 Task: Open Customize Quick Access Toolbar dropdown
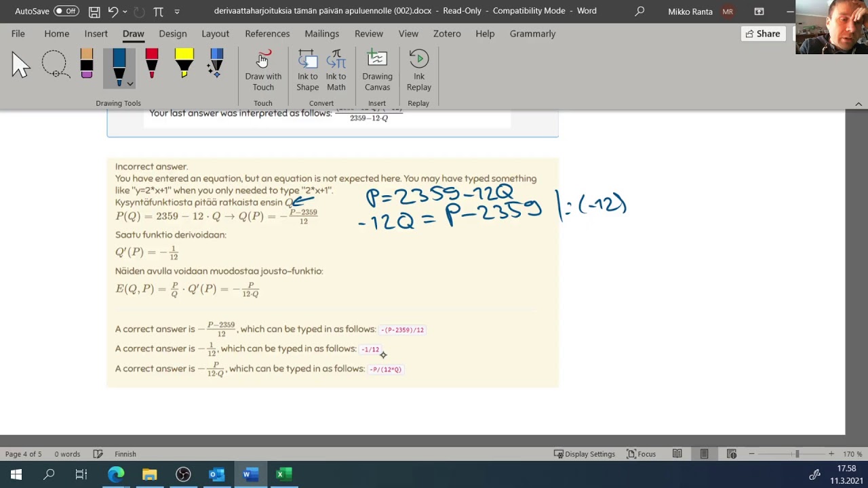[x=177, y=12]
